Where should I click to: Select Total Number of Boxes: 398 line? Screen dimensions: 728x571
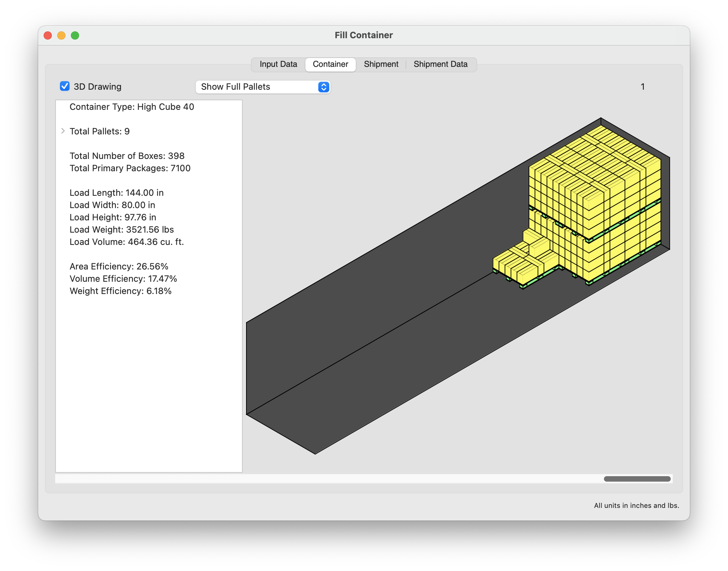(x=127, y=156)
